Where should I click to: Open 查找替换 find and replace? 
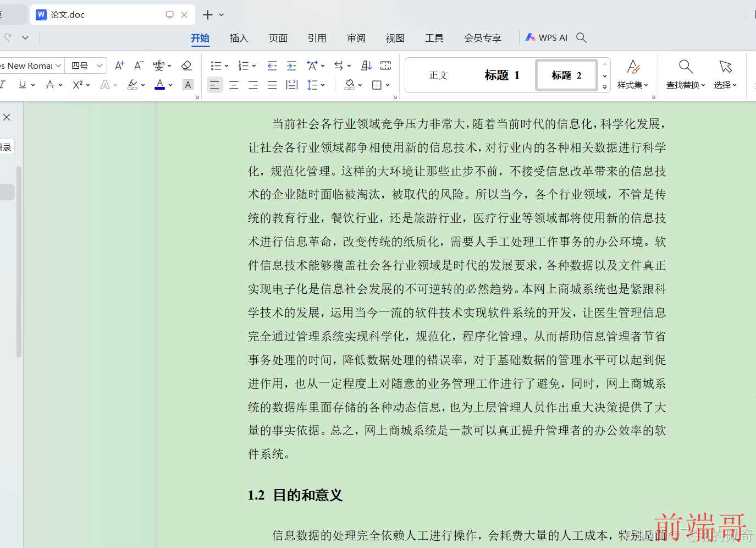686,75
